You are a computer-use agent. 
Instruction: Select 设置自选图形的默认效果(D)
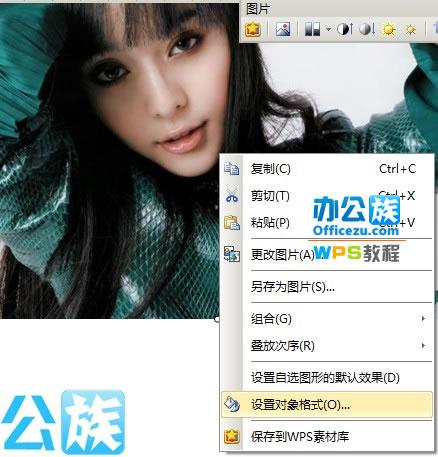(326, 378)
